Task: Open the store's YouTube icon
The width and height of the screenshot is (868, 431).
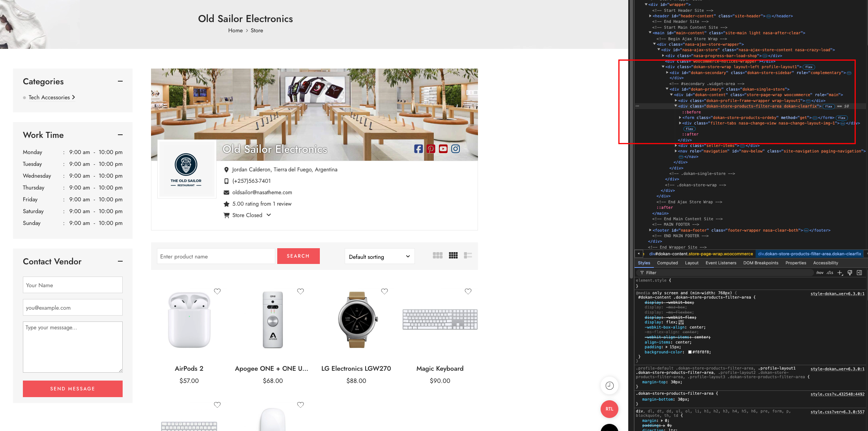Action: pyautogui.click(x=443, y=149)
